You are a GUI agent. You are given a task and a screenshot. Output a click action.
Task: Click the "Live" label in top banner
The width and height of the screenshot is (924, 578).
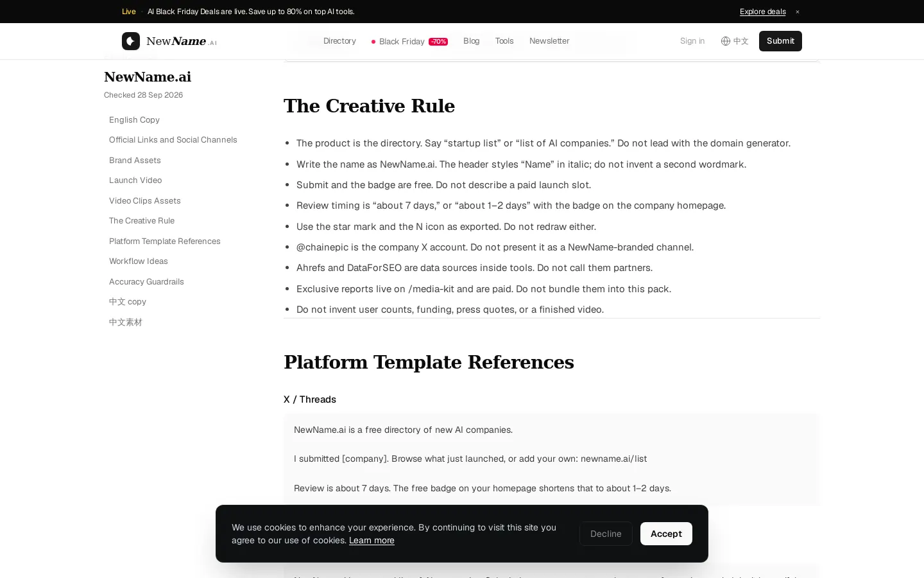129,12
